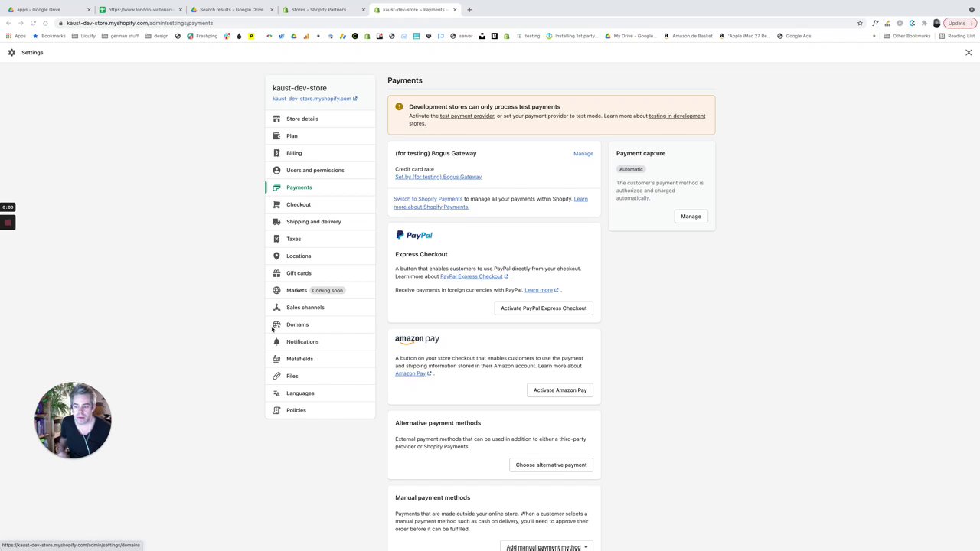This screenshot has width=980, height=551.
Task: Open the Switch to Shopify Payments link
Action: click(428, 199)
